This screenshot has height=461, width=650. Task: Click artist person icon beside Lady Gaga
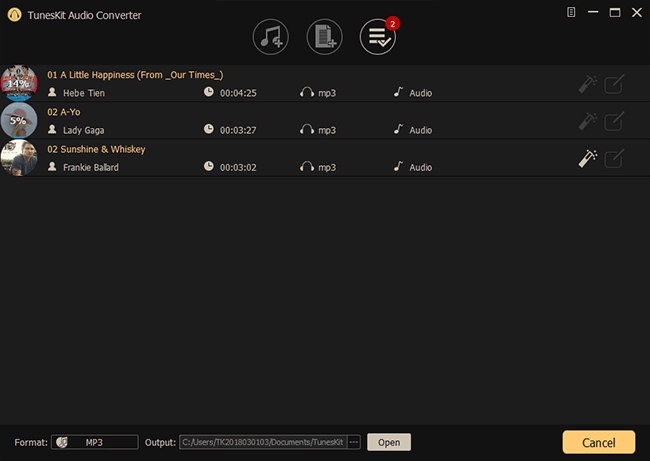coord(52,129)
